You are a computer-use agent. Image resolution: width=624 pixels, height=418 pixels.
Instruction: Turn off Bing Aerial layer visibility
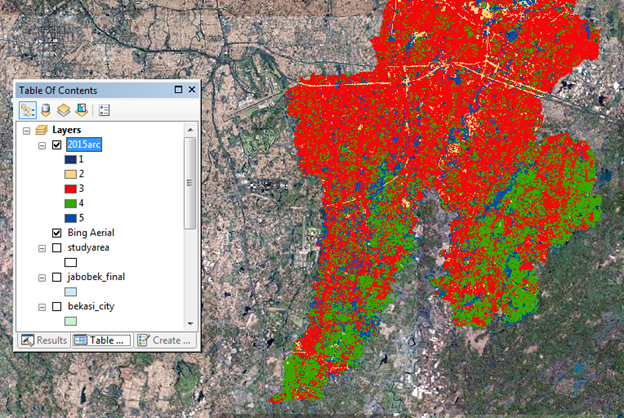[x=57, y=232]
